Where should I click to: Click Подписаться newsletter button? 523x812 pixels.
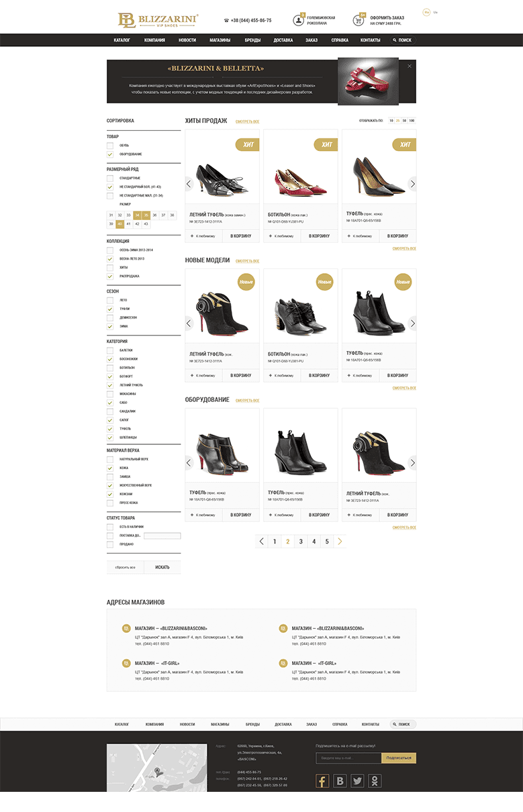click(x=399, y=758)
